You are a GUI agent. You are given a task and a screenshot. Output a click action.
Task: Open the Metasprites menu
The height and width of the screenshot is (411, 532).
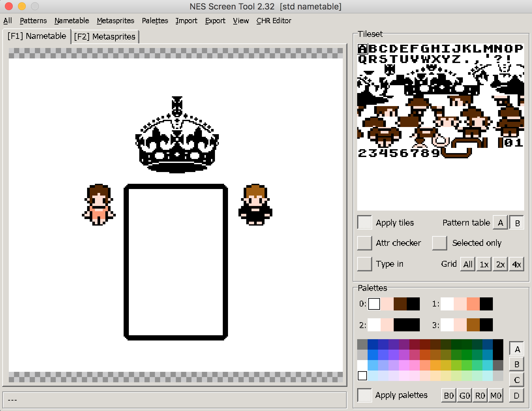tap(115, 21)
